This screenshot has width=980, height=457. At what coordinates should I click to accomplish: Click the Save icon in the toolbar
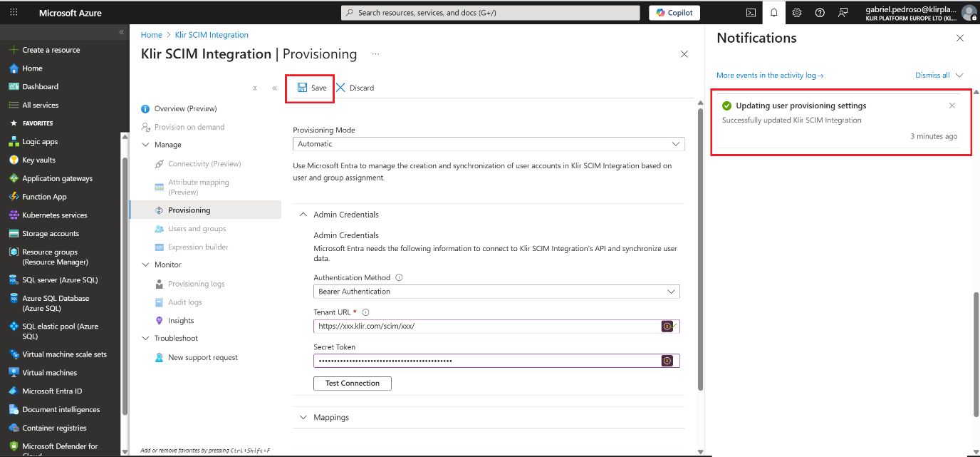click(302, 88)
